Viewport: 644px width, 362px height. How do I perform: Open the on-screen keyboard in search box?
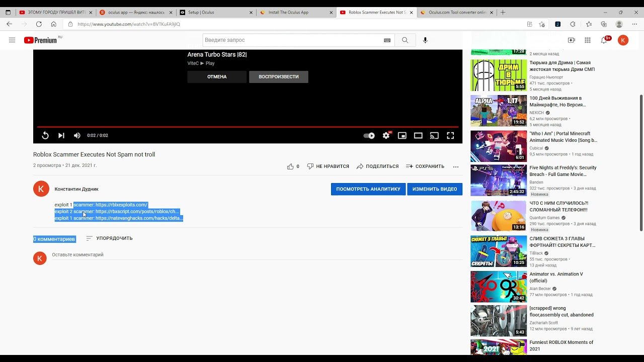click(387, 40)
